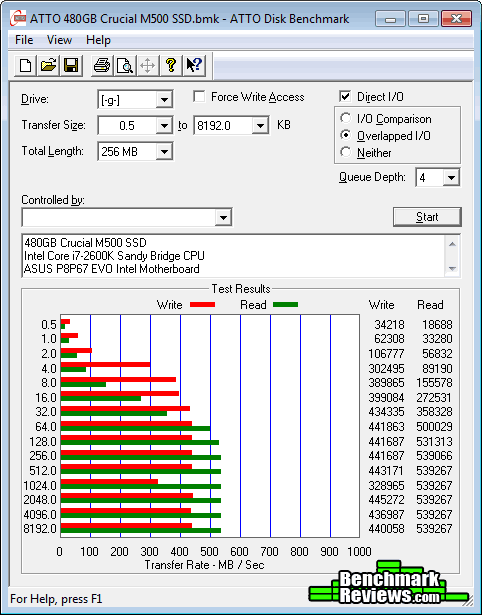Viewport: 482px width, 615px height.
Task: Activate context help pointer icon
Action: coord(194,65)
